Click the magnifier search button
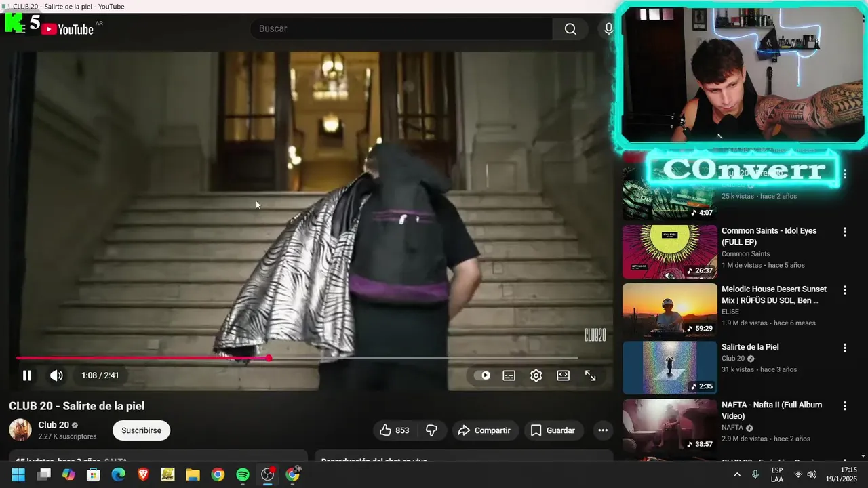The width and height of the screenshot is (868, 488). (x=570, y=28)
